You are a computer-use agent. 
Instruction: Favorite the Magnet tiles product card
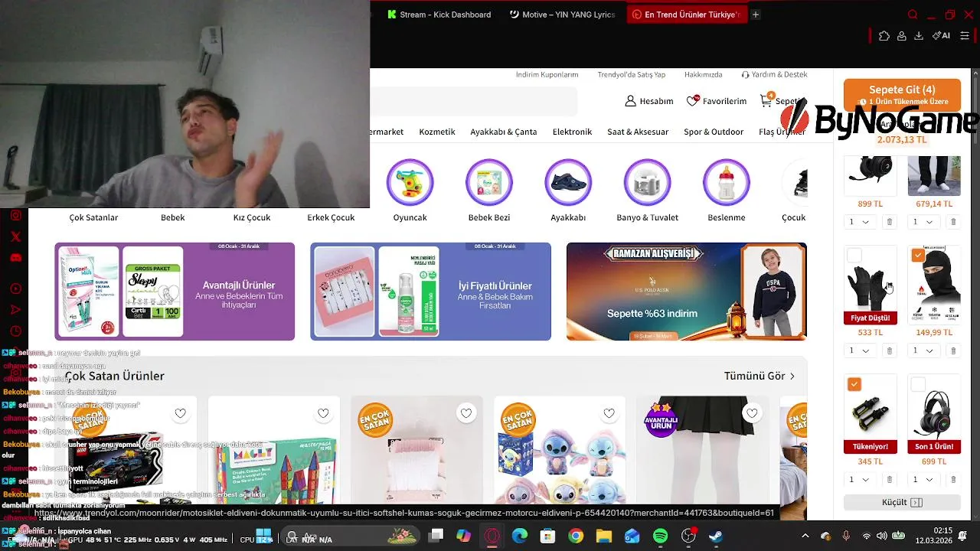[x=323, y=413]
